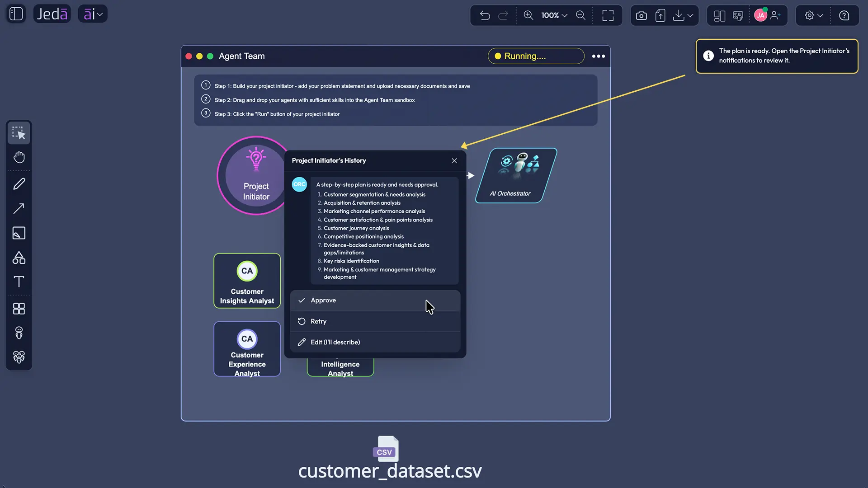The image size is (868, 488).
Task: Select the Project Initiator node
Action: pyautogui.click(x=251, y=176)
